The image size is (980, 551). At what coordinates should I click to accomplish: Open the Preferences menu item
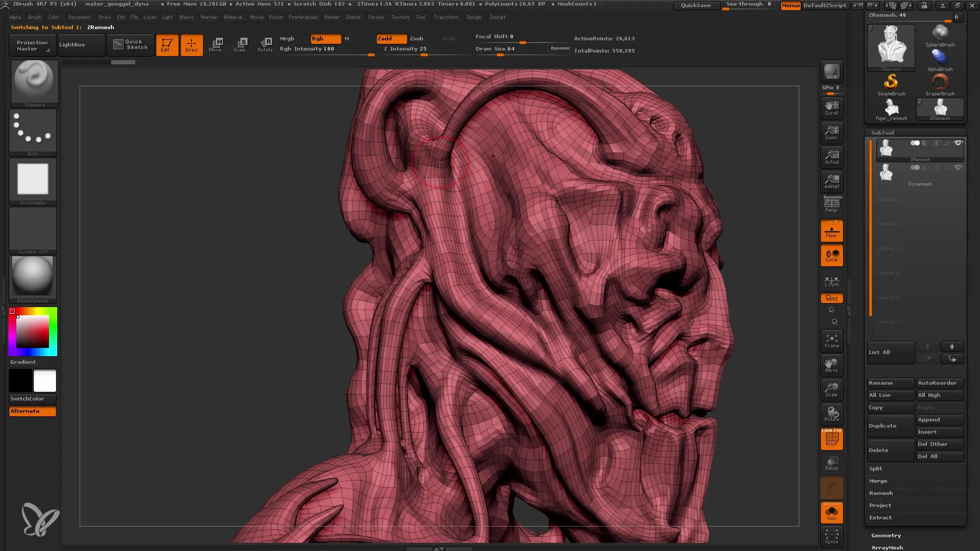(303, 17)
